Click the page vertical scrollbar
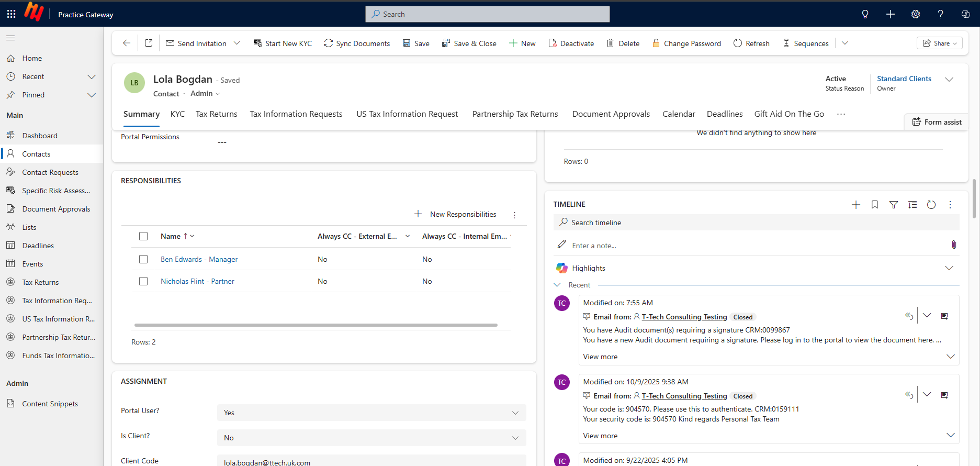 (x=974, y=199)
